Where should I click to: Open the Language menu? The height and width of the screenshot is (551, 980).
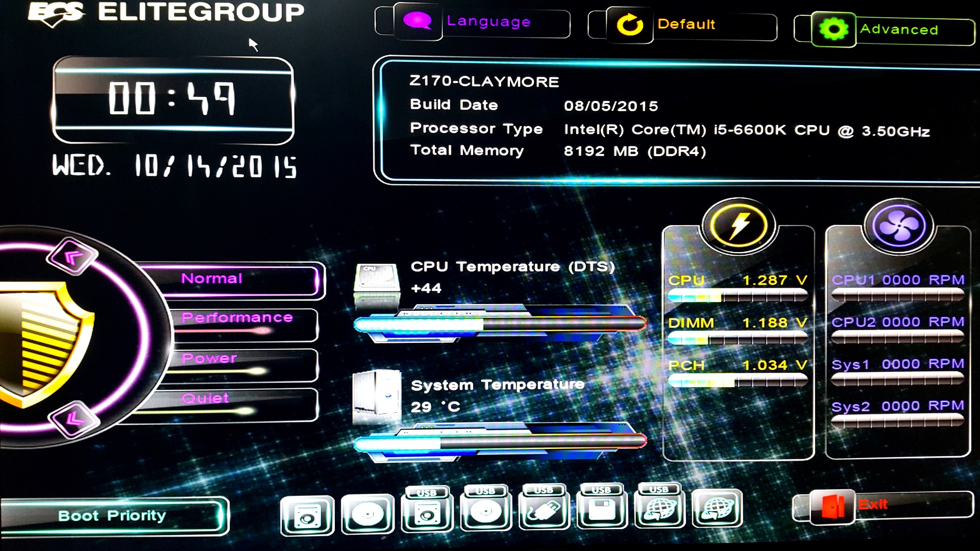pyautogui.click(x=473, y=22)
